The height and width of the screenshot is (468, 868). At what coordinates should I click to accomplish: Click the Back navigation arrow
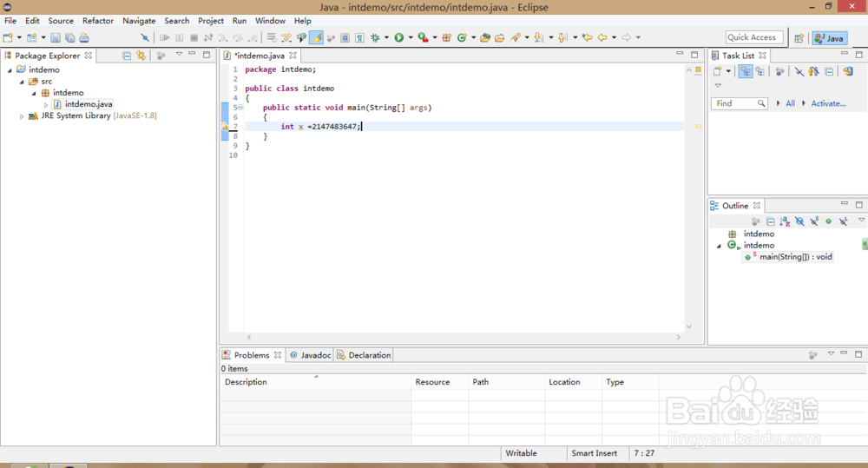[602, 37]
